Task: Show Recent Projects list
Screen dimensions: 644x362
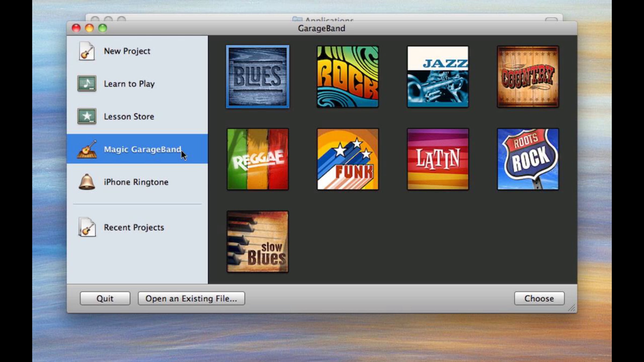Action: tap(134, 227)
